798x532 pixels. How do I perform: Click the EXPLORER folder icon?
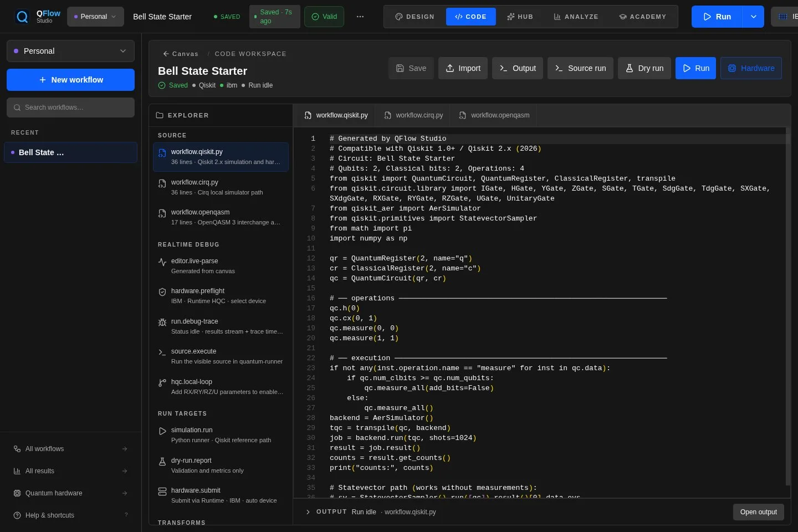(x=160, y=115)
